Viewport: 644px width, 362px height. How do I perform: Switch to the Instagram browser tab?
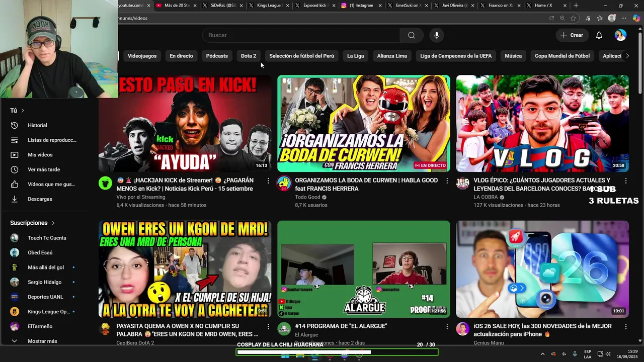point(361,6)
